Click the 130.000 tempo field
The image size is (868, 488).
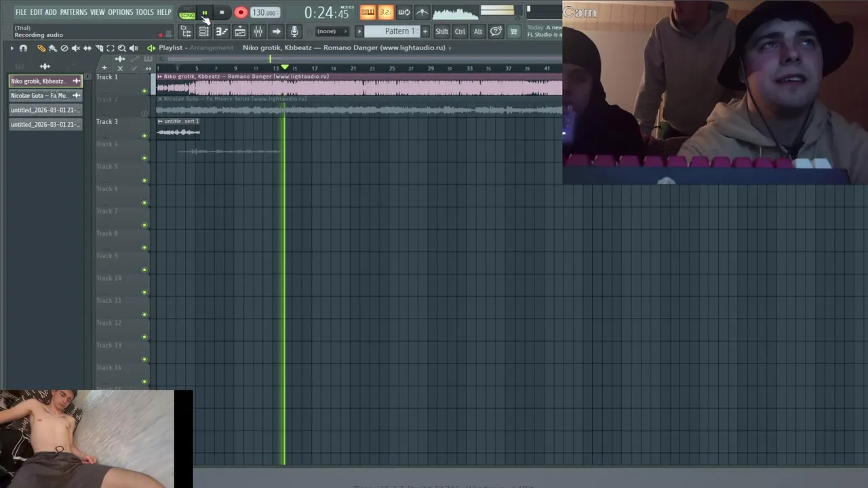(x=264, y=13)
